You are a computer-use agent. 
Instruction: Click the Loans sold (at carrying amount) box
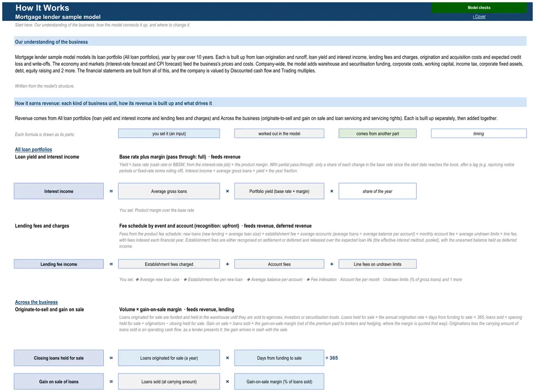169,381
